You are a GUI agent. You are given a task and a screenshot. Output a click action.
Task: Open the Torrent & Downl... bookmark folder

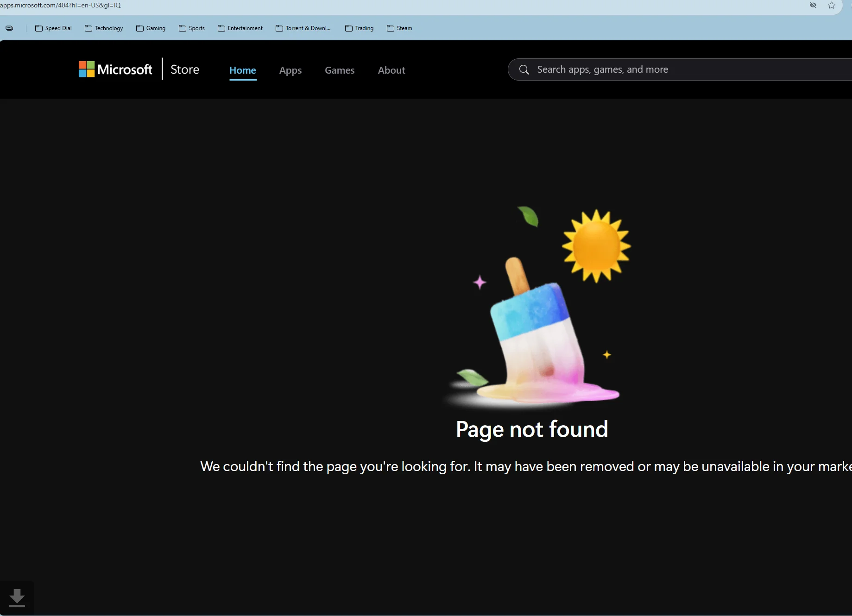click(x=303, y=28)
